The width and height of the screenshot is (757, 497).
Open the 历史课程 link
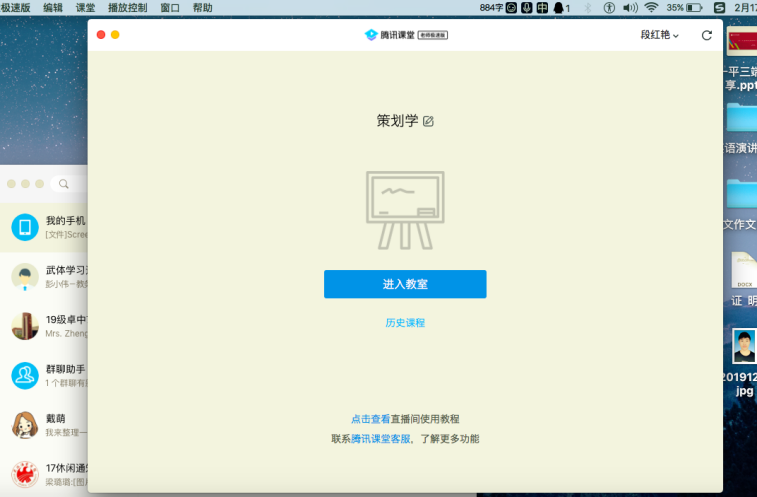tap(405, 323)
